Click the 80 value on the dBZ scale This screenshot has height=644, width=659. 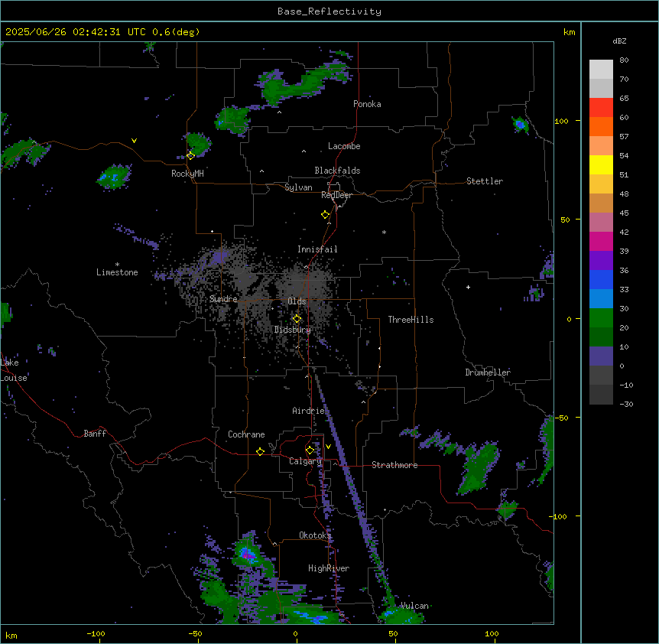(x=624, y=60)
